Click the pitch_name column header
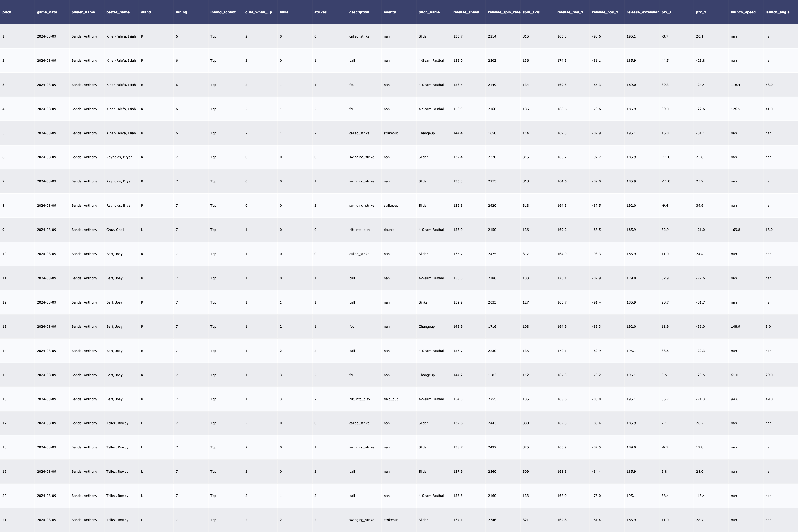Viewport: 798px width, 532px height. pos(429,12)
